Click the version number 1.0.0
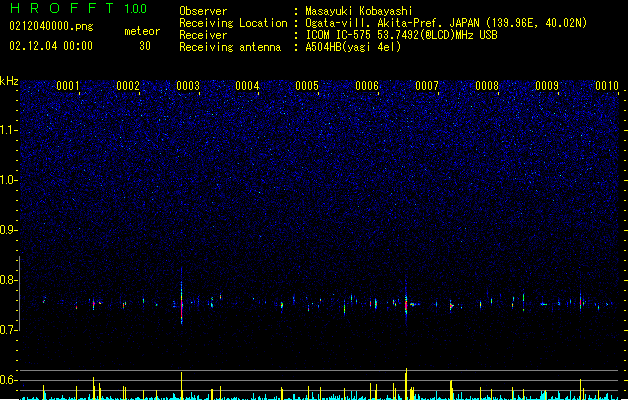 point(136,8)
